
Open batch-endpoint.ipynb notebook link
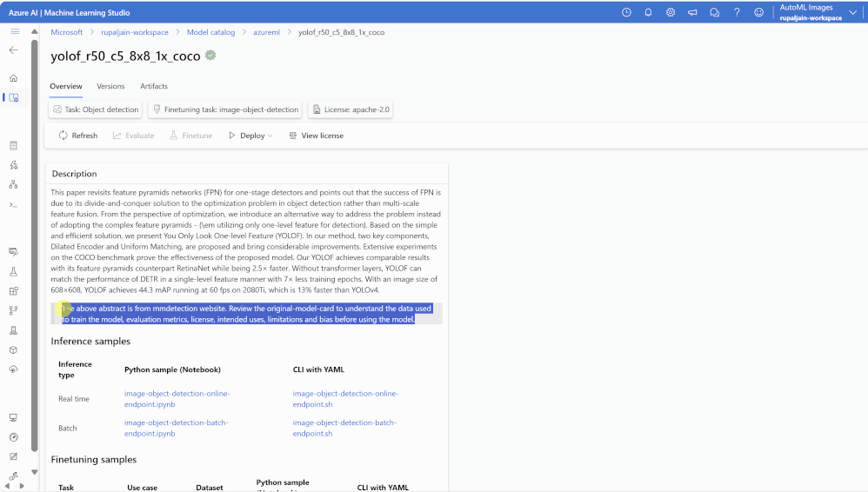[x=176, y=428]
